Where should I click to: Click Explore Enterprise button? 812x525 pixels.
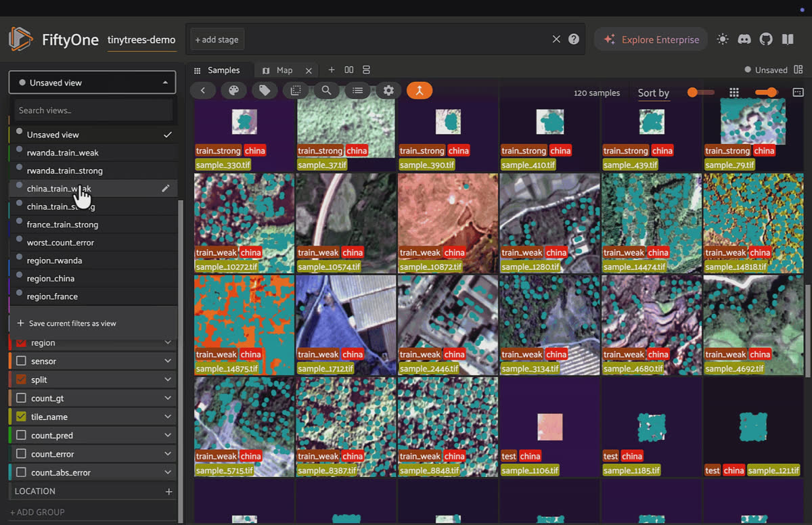[651, 39]
